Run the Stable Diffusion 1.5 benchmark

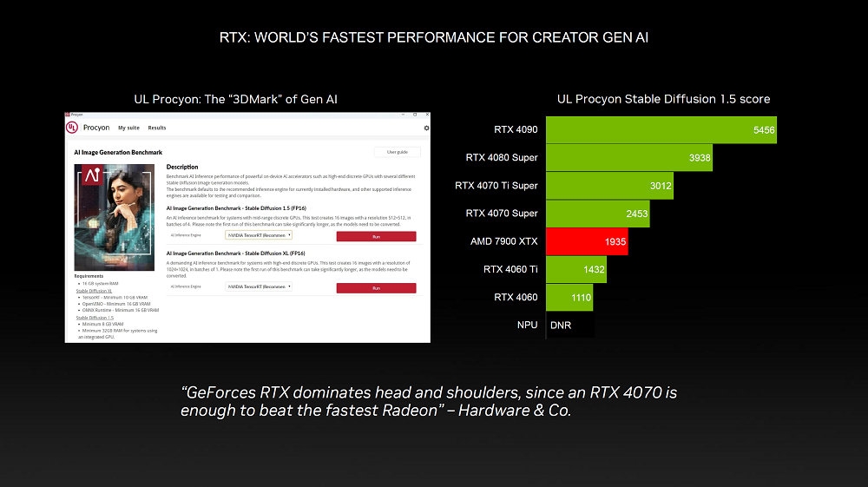[376, 236]
